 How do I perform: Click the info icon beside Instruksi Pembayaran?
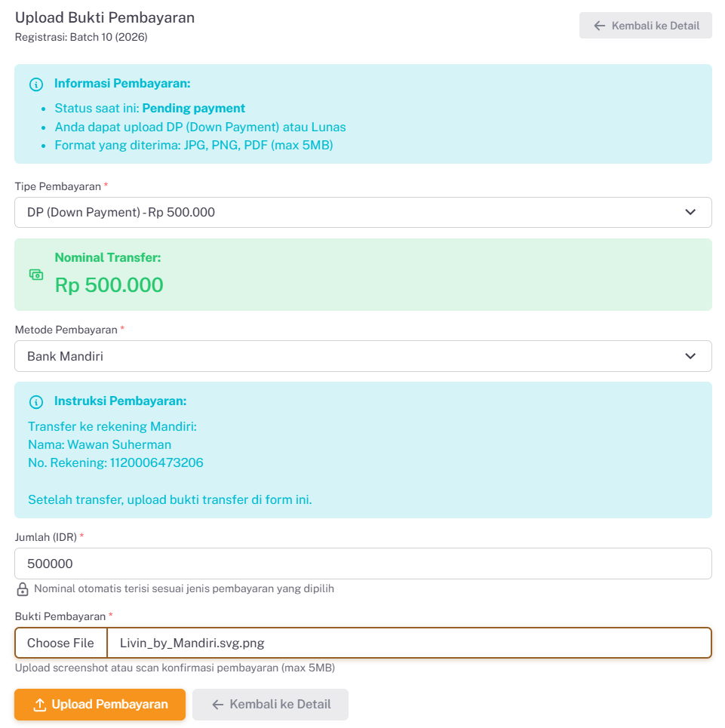point(35,402)
